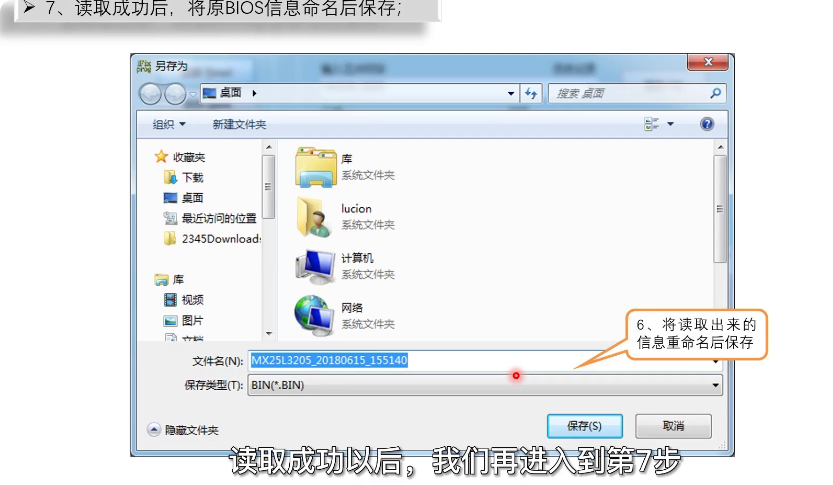
Task: Select the 库 folder icon in file list
Action: tap(316, 166)
